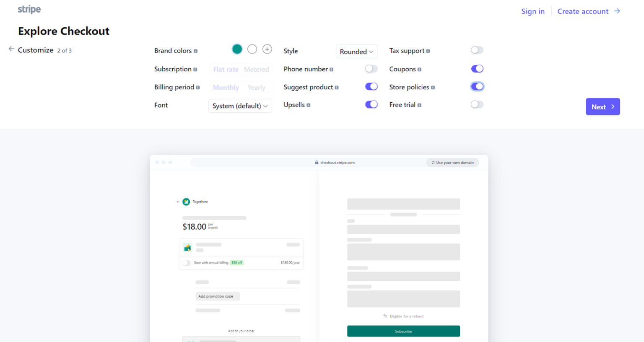Select the teal brand color swatch
The width and height of the screenshot is (644, 342).
(237, 49)
